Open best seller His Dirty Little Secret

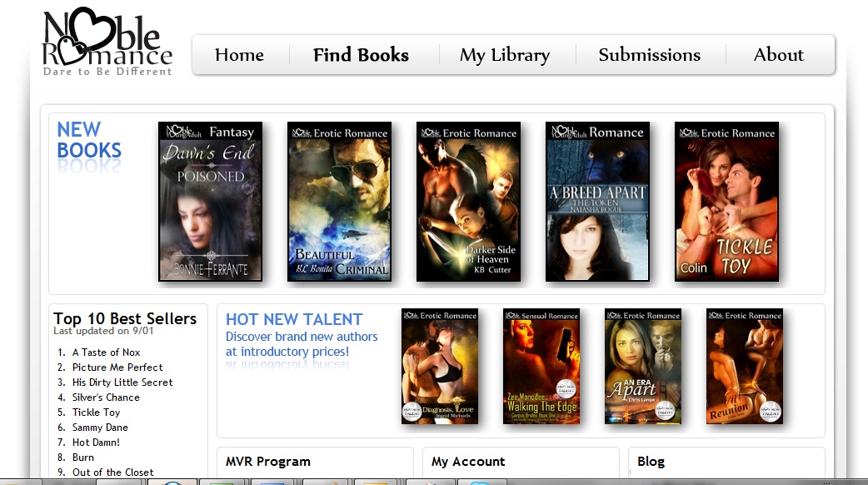[122, 382]
